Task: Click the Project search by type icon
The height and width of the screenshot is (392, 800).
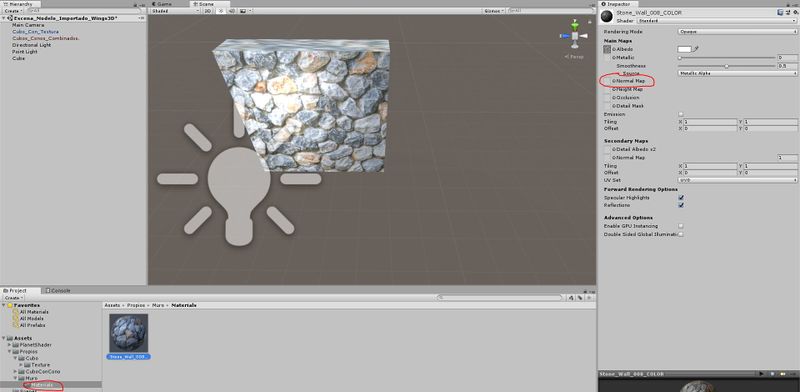Action: pos(571,298)
